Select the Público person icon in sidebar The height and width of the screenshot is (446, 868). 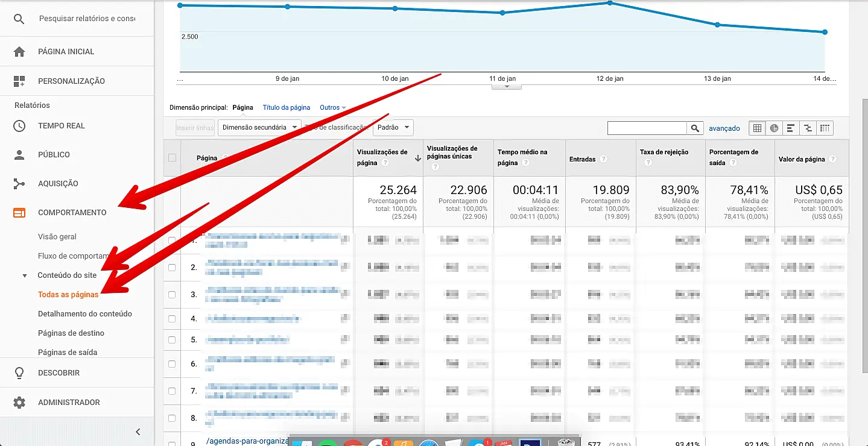(18, 154)
